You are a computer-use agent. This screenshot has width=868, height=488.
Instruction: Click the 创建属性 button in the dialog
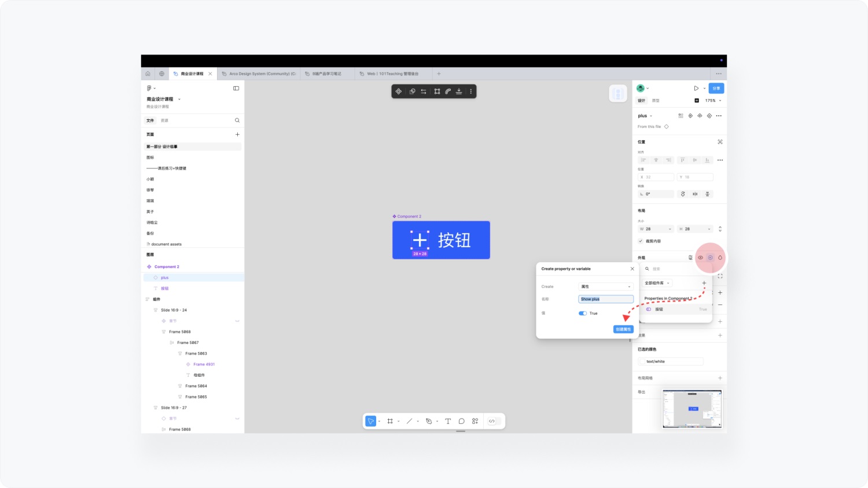tap(623, 329)
